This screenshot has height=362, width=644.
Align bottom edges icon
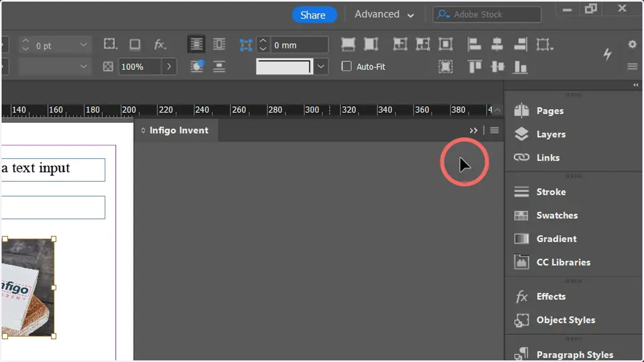[x=520, y=67]
